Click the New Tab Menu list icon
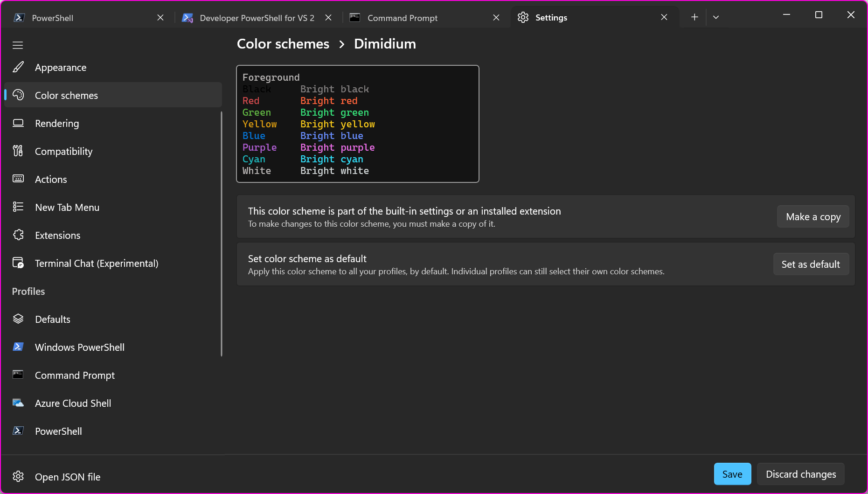The image size is (868, 494). (18, 207)
